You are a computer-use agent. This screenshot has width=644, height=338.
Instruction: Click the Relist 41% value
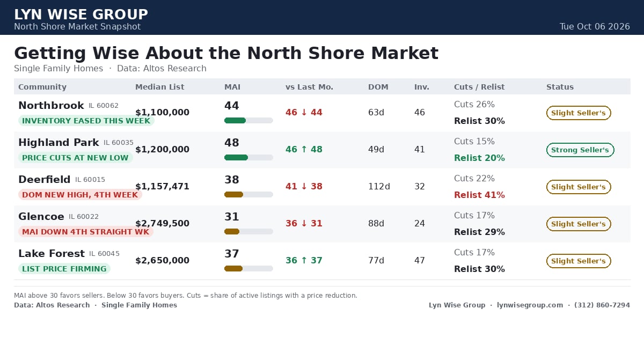479,195
